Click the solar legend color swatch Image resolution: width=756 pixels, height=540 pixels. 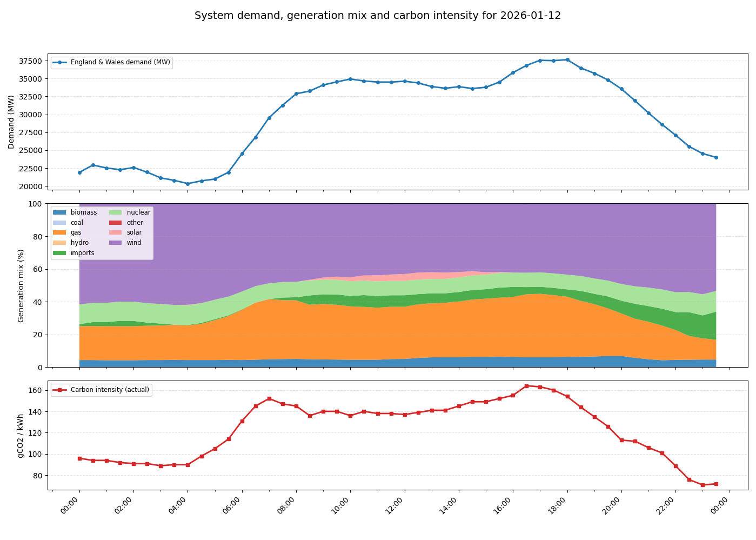click(x=116, y=232)
